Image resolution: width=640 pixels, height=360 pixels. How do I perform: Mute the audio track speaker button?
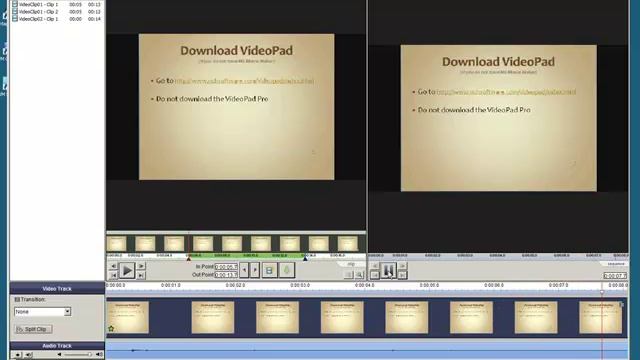click(29, 355)
